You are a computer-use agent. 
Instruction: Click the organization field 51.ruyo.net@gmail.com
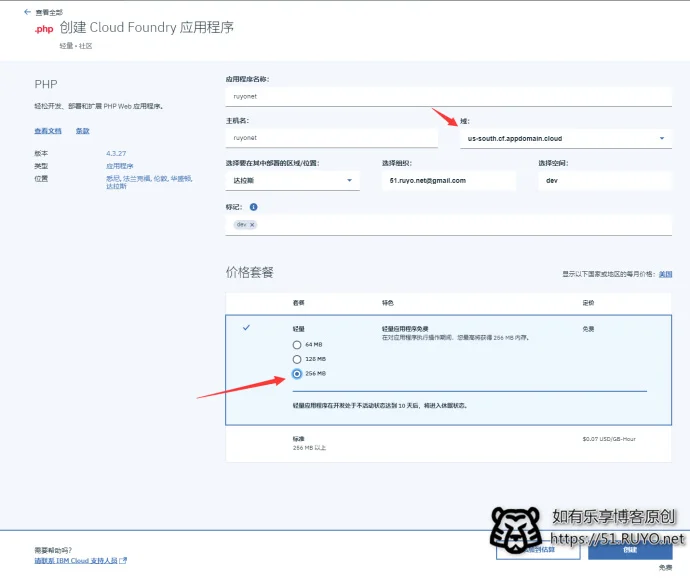(449, 180)
